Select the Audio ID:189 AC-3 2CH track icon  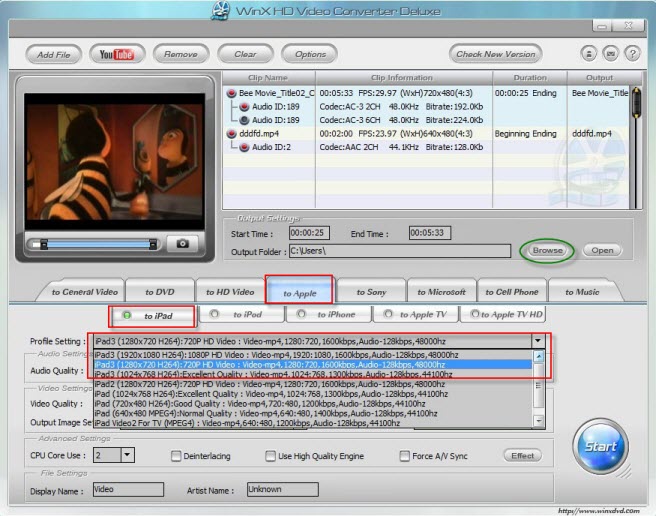coord(244,107)
